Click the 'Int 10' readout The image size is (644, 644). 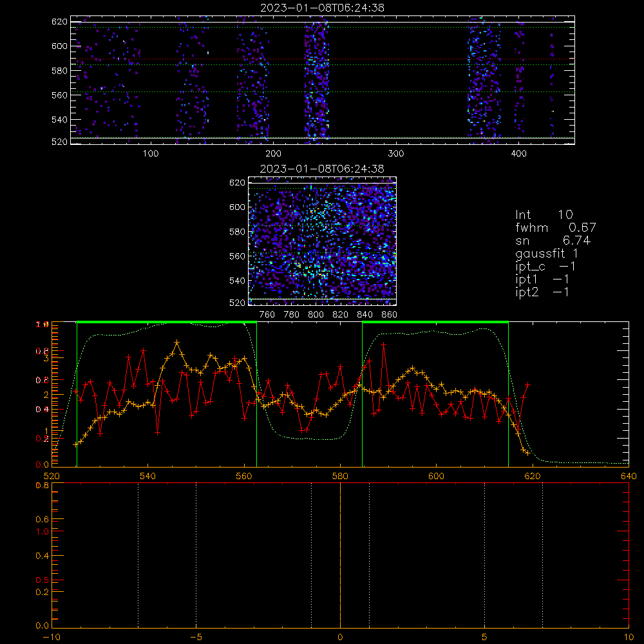tap(544, 214)
